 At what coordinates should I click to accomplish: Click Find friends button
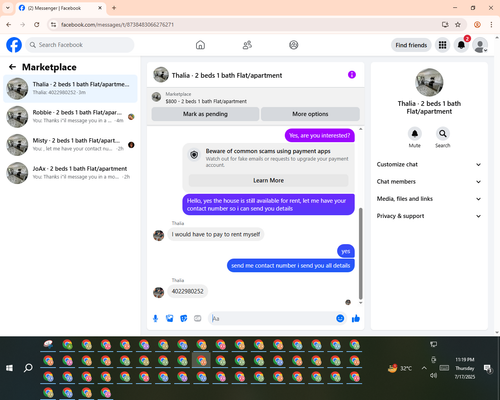411,45
